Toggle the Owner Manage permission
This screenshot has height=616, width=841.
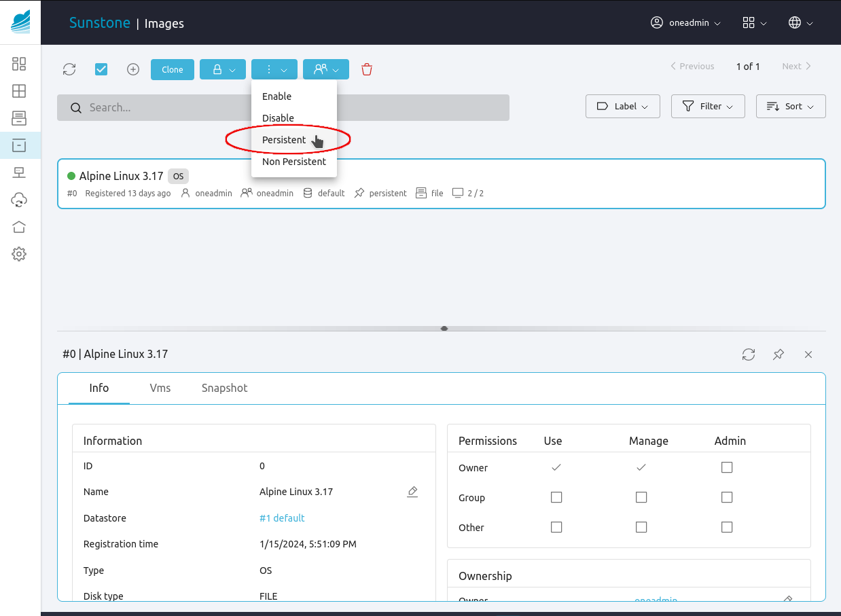point(641,467)
